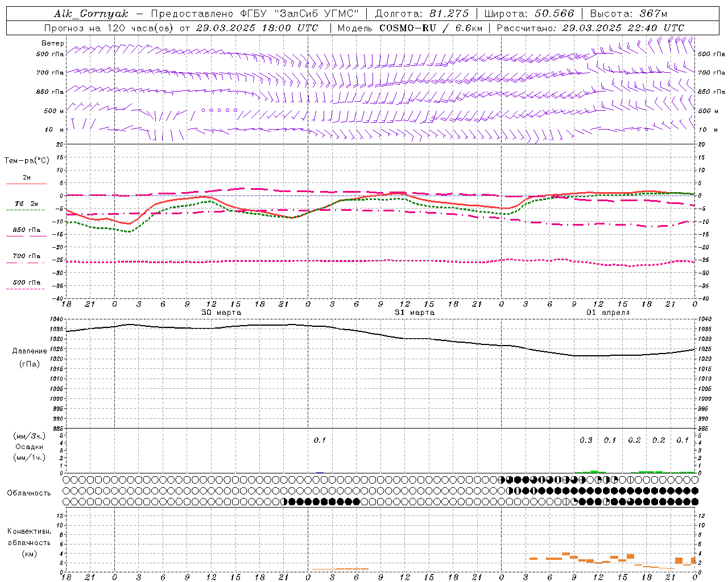This screenshot has height=582, width=728.
Task: Click the precipitation value 0.3
Action: (x=586, y=440)
